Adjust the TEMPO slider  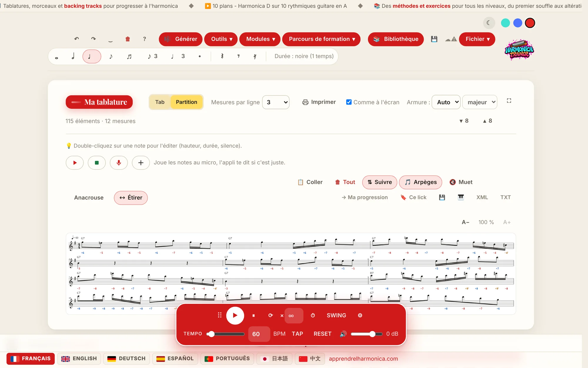click(225, 334)
